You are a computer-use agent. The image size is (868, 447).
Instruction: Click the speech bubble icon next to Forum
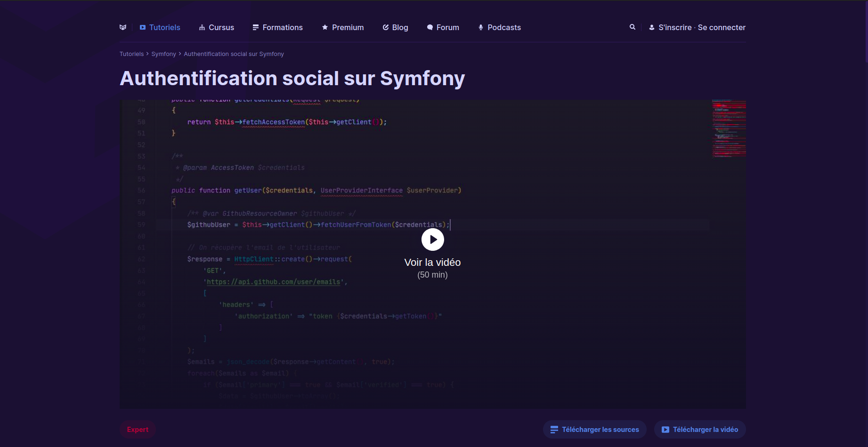(x=429, y=27)
